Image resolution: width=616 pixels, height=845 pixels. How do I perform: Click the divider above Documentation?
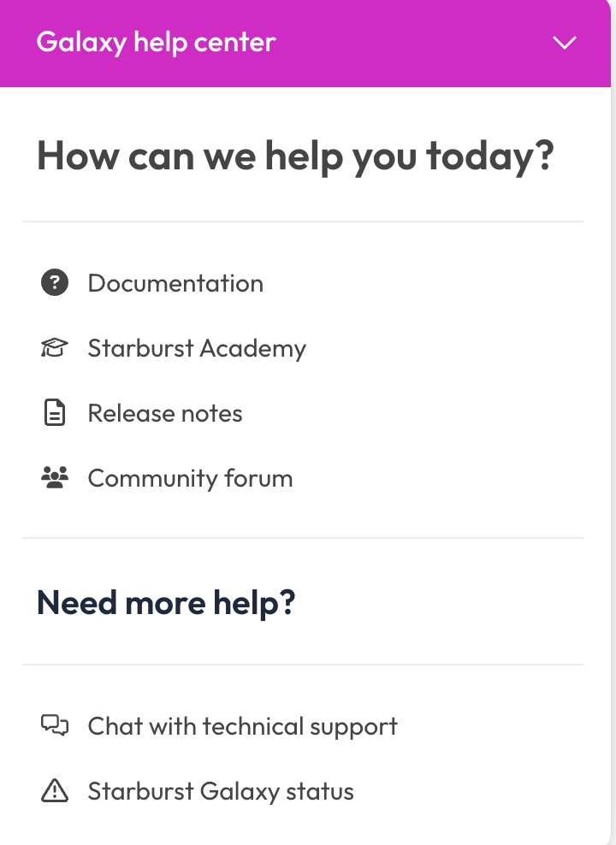coord(303,221)
